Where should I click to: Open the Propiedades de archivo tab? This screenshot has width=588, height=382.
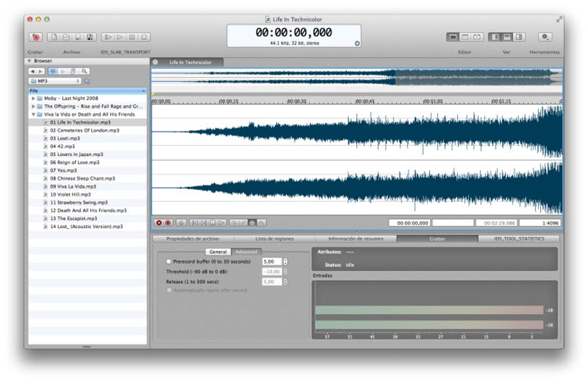click(x=193, y=238)
